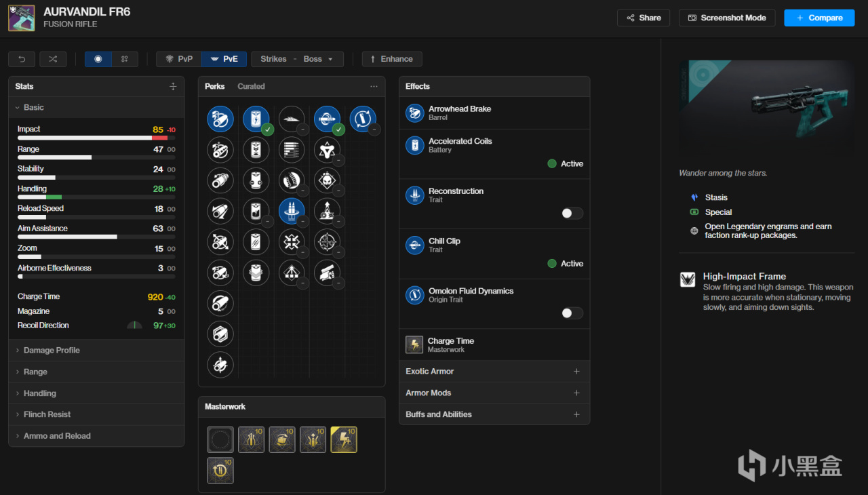The image size is (868, 495).
Task: Click the Recoil Direction gauge
Action: pyautogui.click(x=135, y=325)
